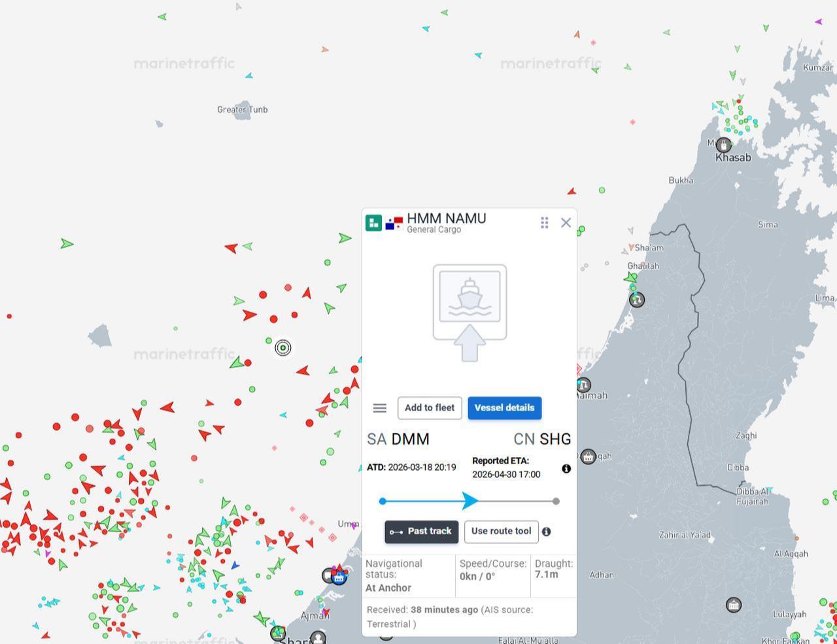Click the gray vessel arrow at top center
This screenshot has width=837, height=644.
coord(238,7)
